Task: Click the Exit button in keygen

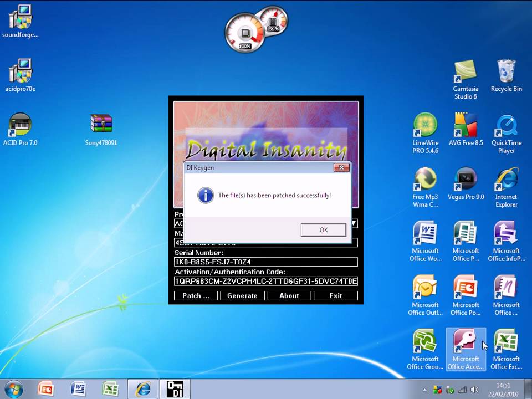Action: point(336,295)
